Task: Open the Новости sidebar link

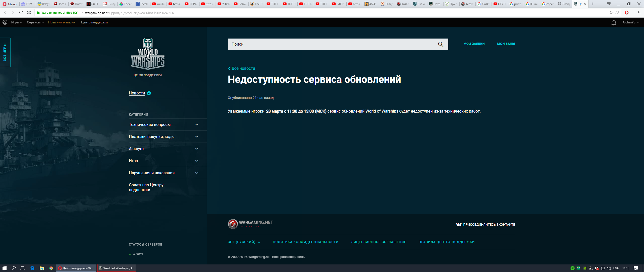Action: (137, 93)
